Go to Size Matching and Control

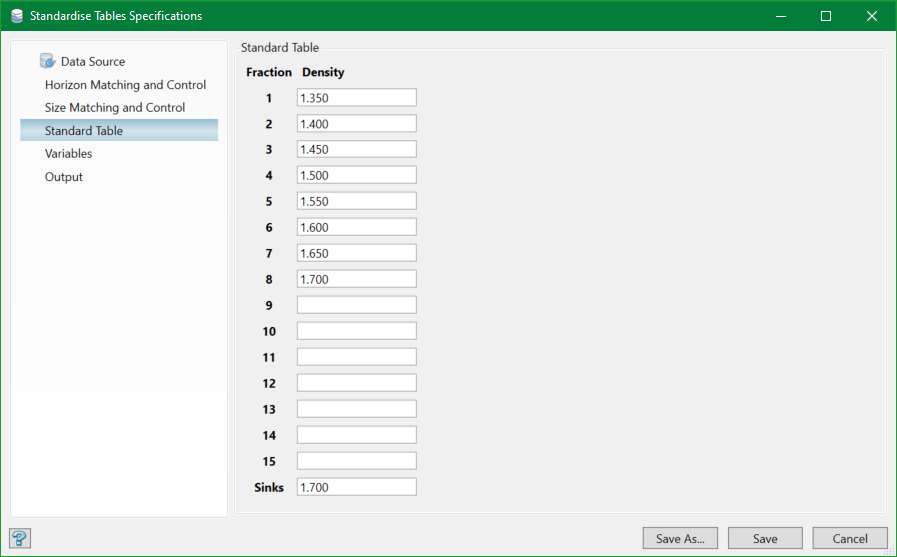pos(115,108)
